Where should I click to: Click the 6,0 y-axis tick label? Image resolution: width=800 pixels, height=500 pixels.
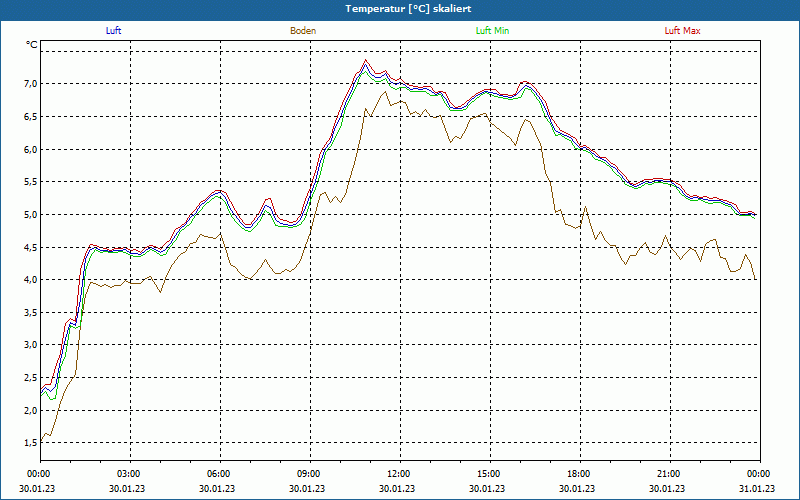(x=30, y=150)
